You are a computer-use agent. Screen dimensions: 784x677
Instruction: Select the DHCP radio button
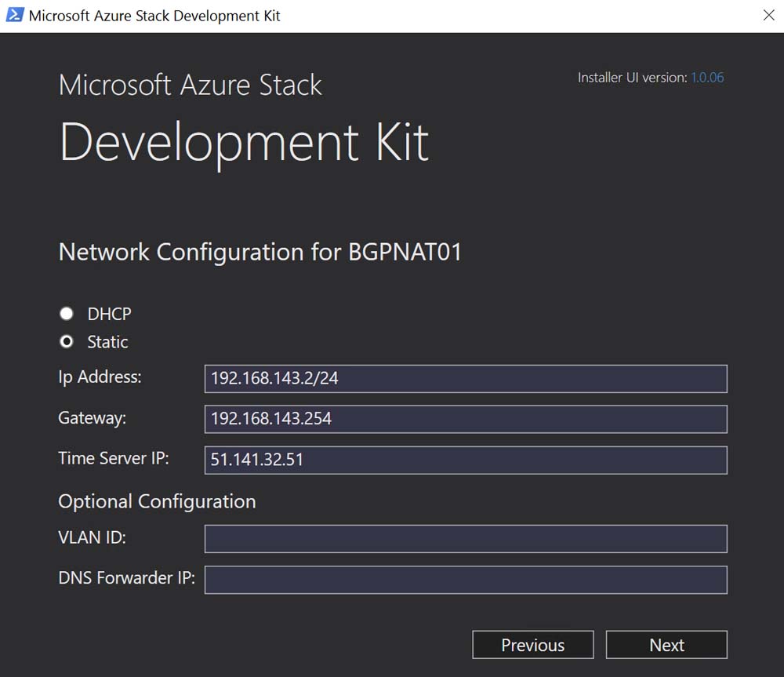pos(67,314)
